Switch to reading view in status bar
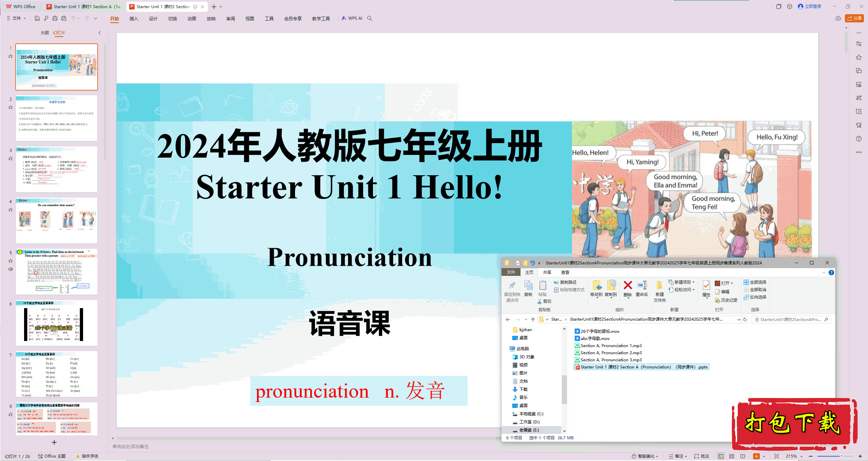Image resolution: width=868 pixels, height=461 pixels. point(743,456)
